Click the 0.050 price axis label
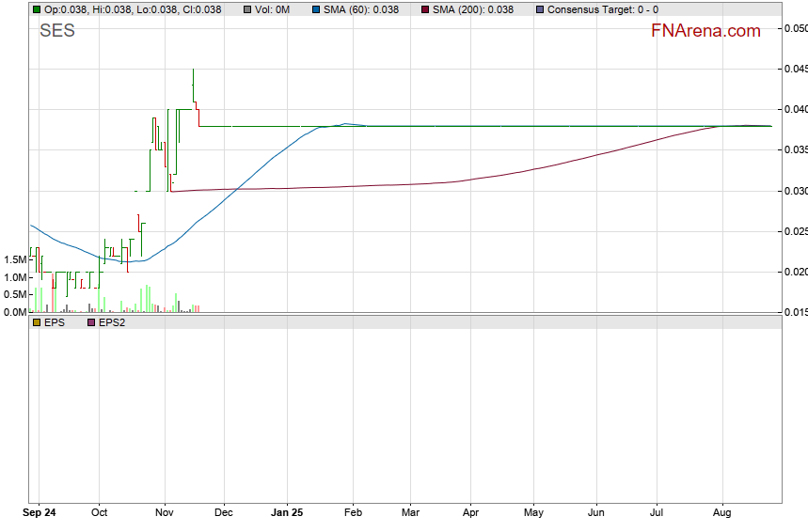Image resolution: width=808 pixels, height=532 pixels. (x=796, y=28)
